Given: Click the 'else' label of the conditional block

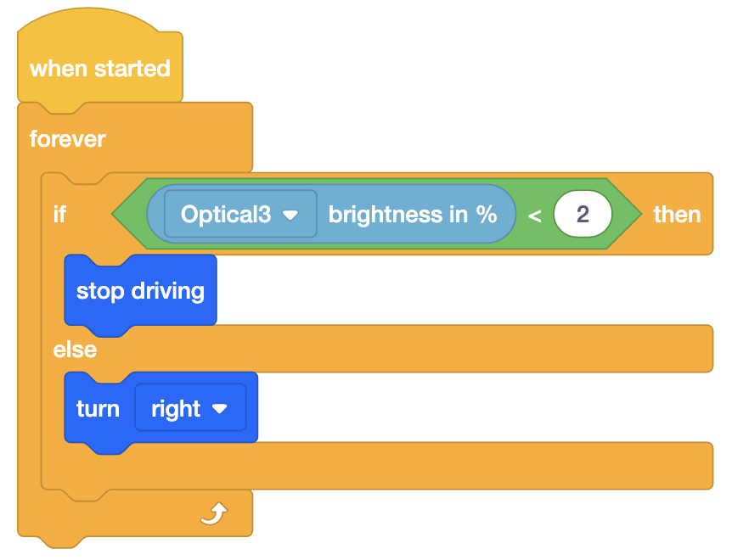Looking at the screenshot, I should pos(75,349).
